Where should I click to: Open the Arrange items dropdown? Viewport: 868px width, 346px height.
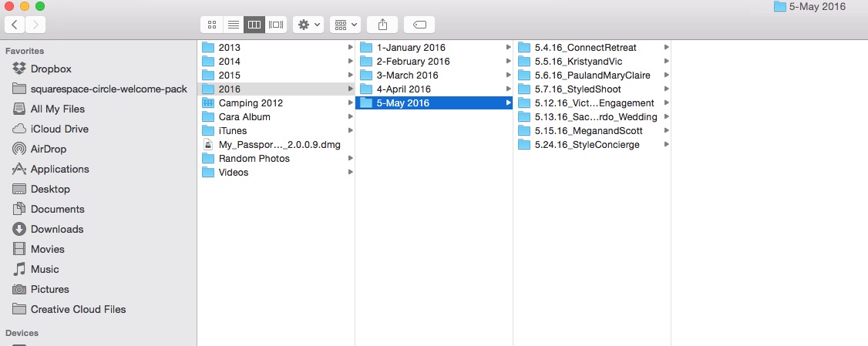point(345,25)
